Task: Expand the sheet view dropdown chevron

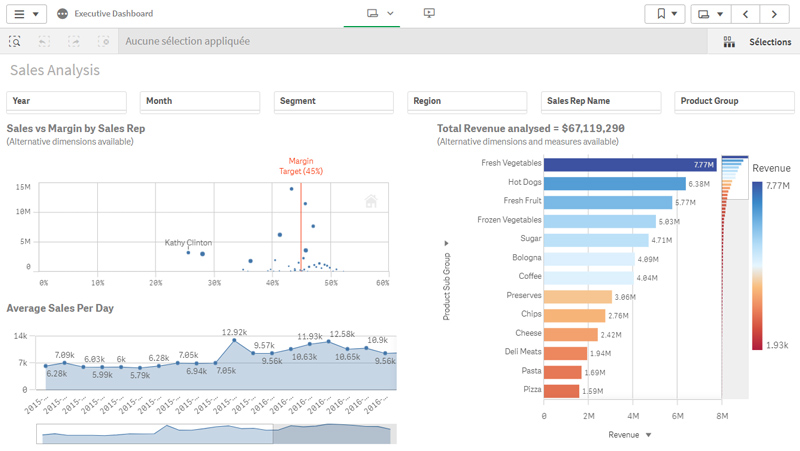Action: coord(390,13)
